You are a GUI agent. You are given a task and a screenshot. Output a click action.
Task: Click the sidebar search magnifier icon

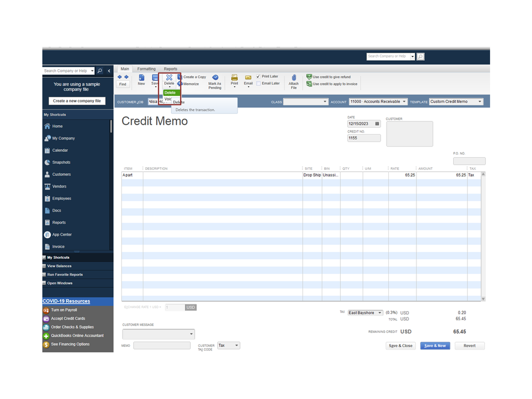[100, 71]
